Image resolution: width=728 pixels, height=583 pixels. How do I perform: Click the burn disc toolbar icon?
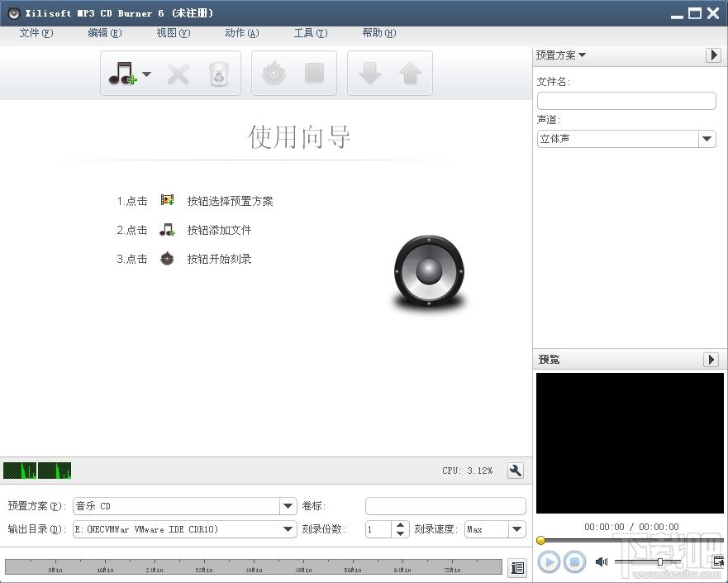[274, 74]
